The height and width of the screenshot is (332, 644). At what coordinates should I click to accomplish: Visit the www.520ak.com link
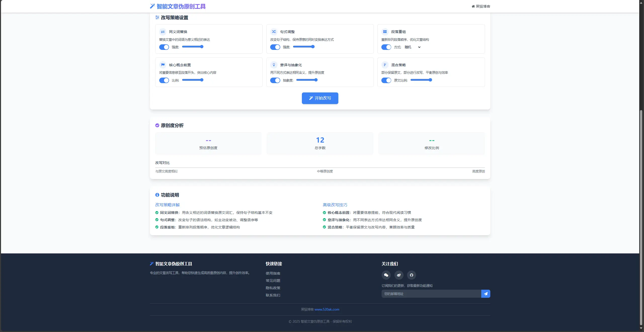click(327, 309)
